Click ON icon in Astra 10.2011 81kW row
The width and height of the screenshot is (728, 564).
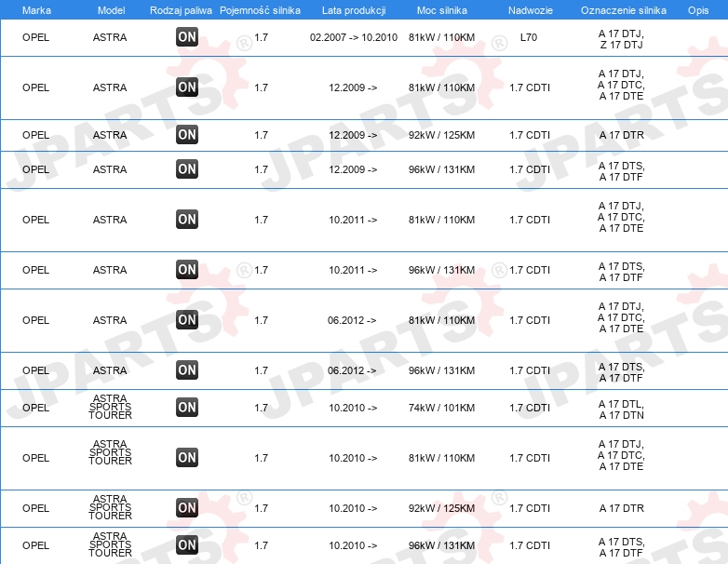(x=187, y=219)
